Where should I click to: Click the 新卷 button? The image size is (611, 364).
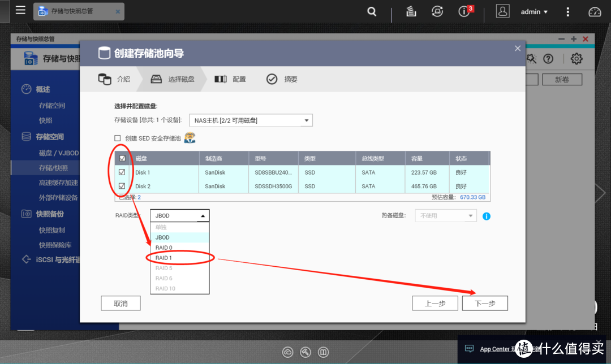[x=562, y=79]
